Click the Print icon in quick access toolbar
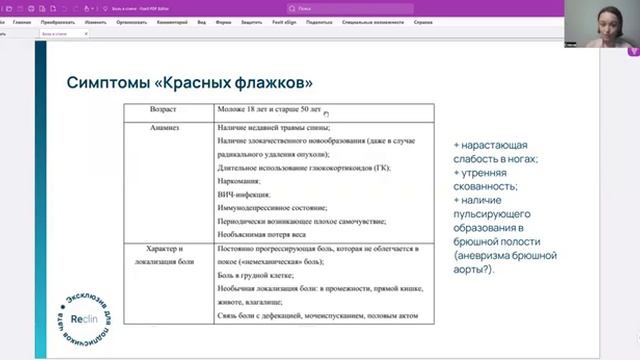 pyautogui.click(x=31, y=9)
